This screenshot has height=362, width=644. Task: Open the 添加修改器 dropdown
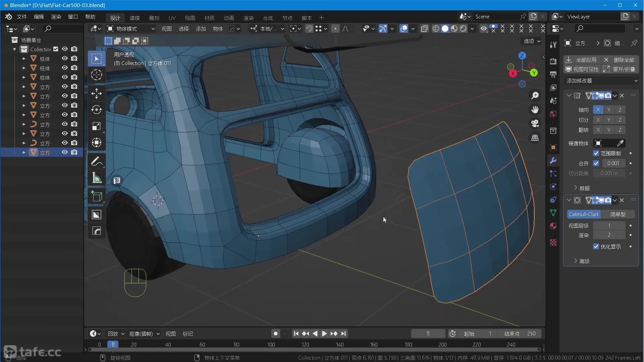[x=601, y=81]
